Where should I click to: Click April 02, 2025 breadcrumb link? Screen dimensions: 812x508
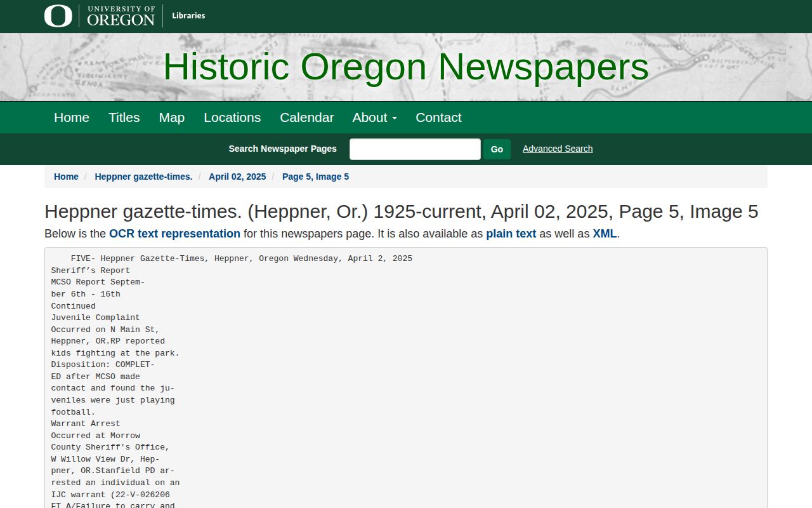(x=237, y=177)
